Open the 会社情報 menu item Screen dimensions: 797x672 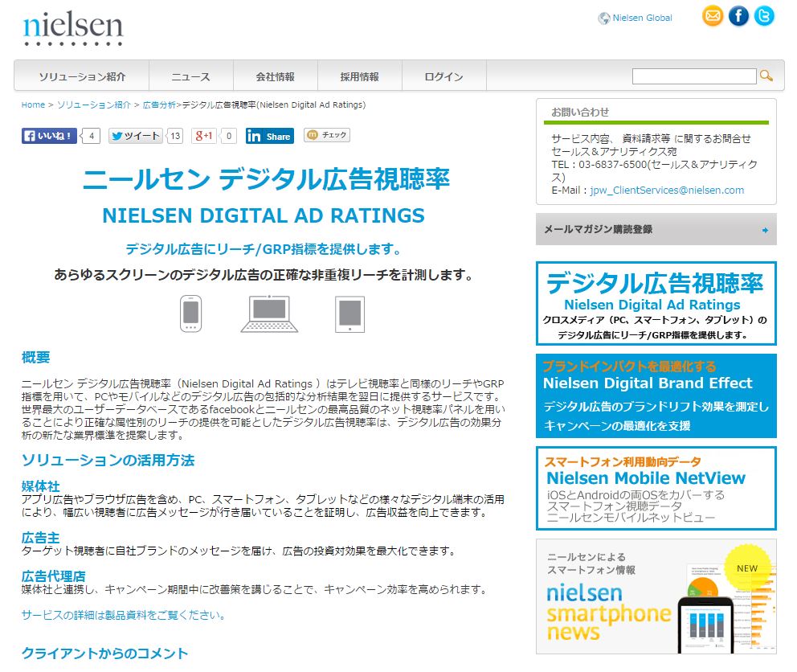click(x=276, y=76)
